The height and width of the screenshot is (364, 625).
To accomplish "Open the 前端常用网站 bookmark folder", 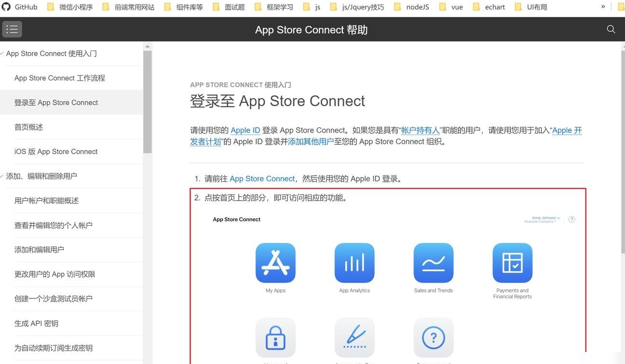I will 128,7.
